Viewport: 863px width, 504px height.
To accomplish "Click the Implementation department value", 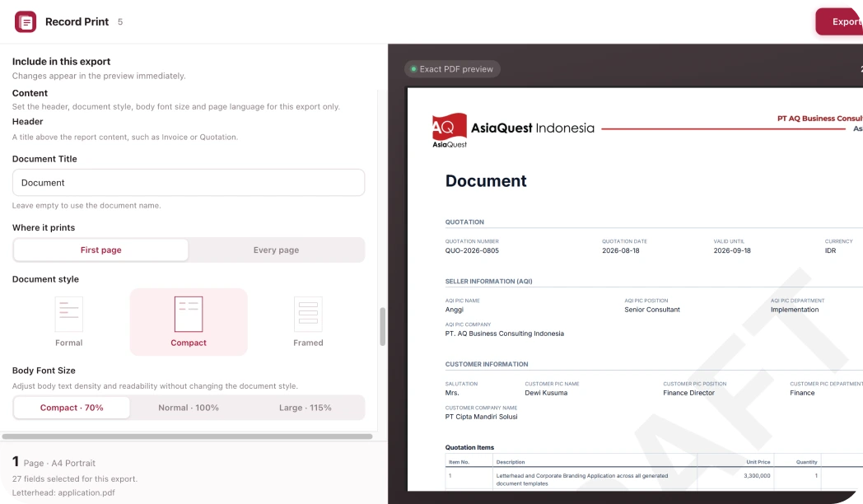I will 795,310.
